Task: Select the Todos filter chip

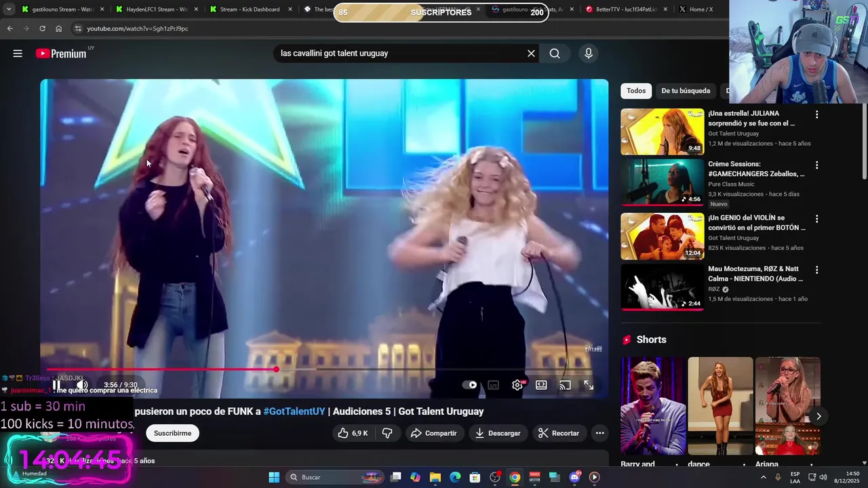Action: click(636, 91)
